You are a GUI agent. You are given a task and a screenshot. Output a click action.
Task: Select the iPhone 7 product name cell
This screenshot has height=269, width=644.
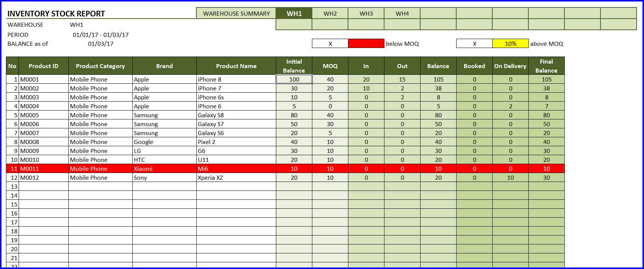tap(236, 88)
